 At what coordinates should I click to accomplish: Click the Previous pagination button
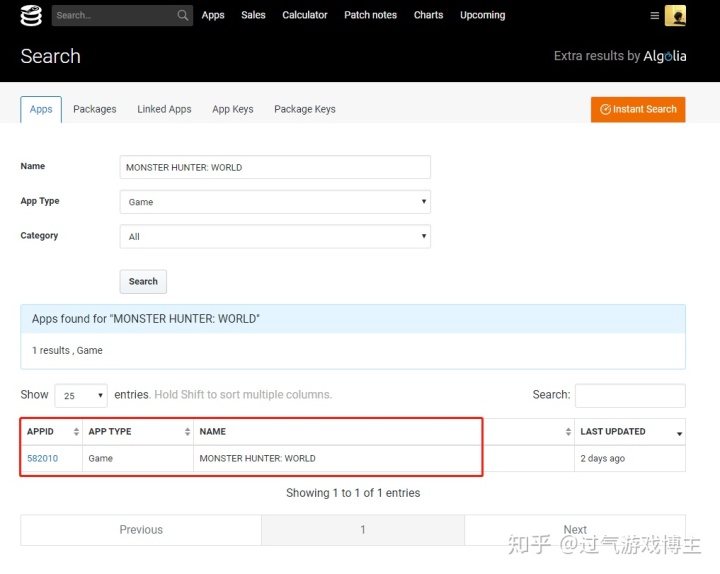click(x=141, y=530)
